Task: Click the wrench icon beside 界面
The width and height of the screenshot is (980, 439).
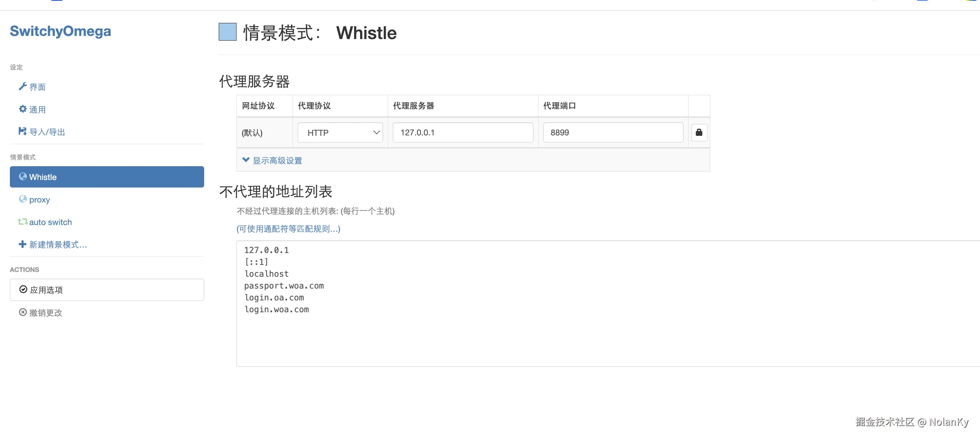Action: tap(23, 86)
